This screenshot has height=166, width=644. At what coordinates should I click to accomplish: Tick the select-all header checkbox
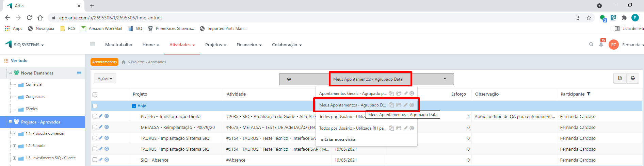coord(95,95)
